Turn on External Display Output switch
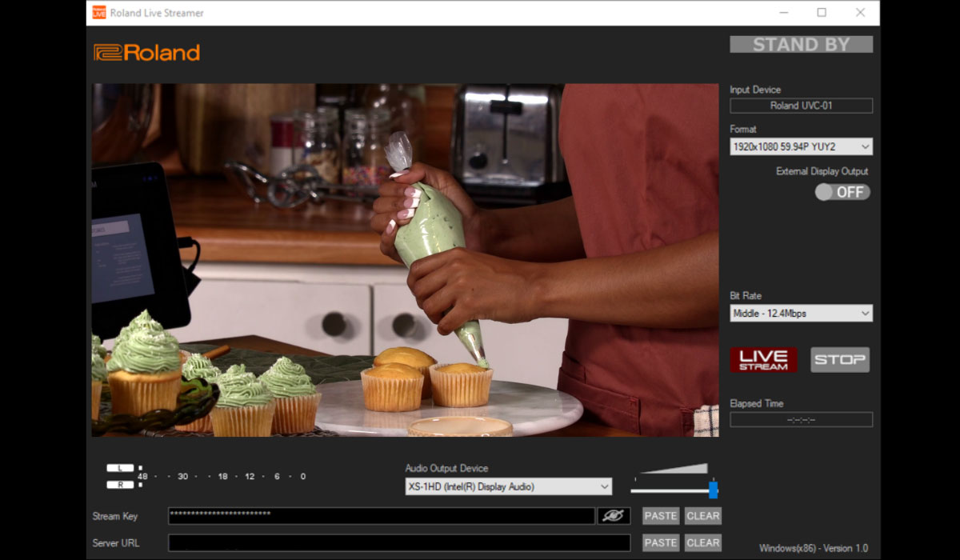This screenshot has width=960, height=560. tap(842, 192)
